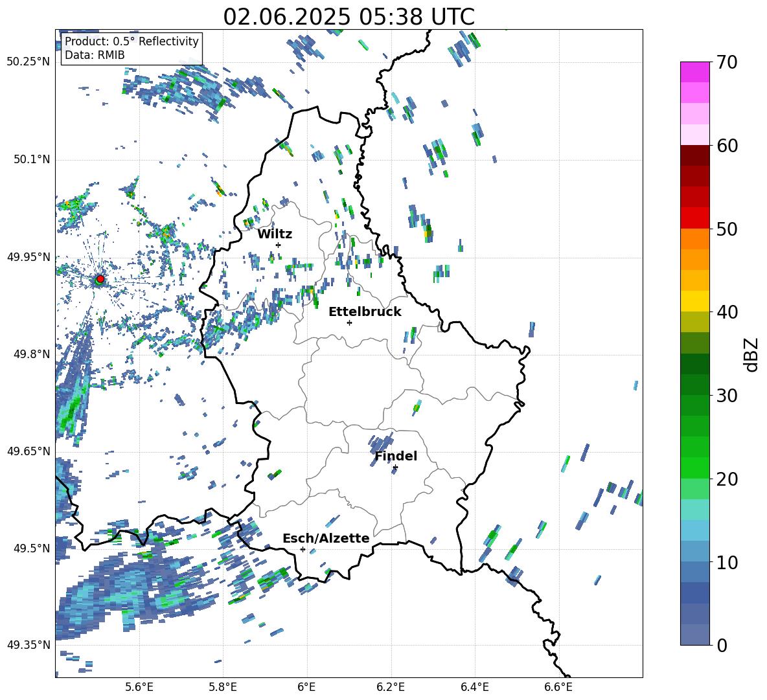The height and width of the screenshot is (700, 767).
Task: Click the Ettelbruck location cross marker
Action: click(349, 322)
